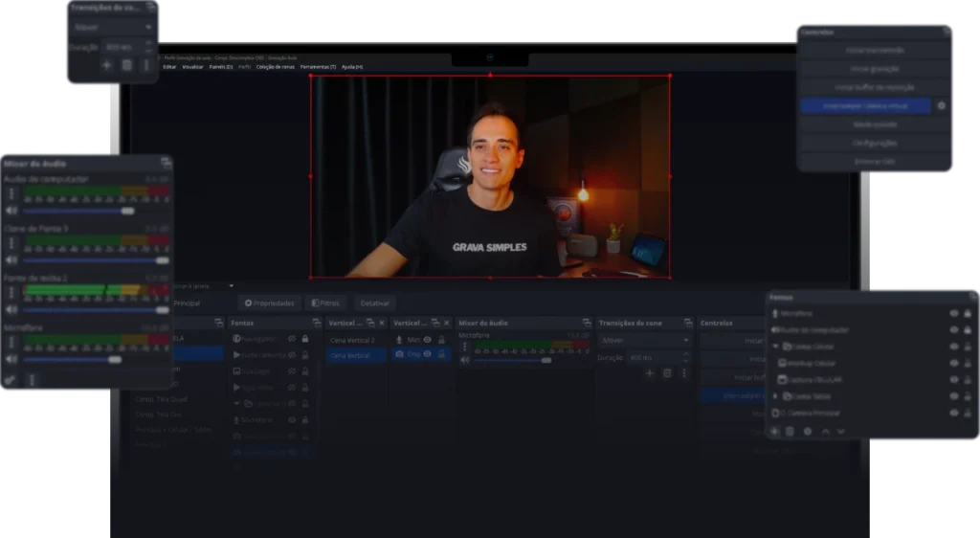Click the webcam preview inside the red frame
This screenshot has width=980, height=538.
tap(490, 177)
